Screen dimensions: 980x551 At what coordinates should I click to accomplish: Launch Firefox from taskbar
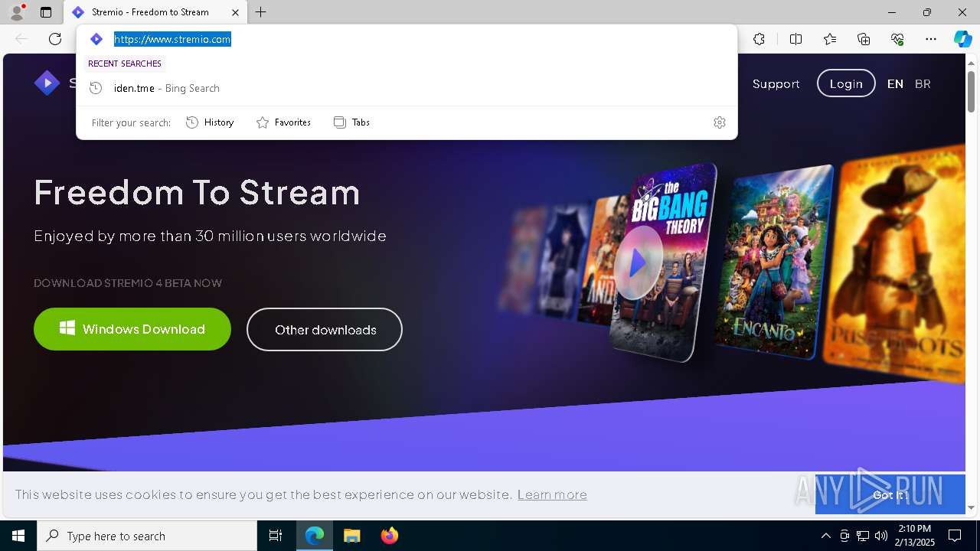(390, 536)
